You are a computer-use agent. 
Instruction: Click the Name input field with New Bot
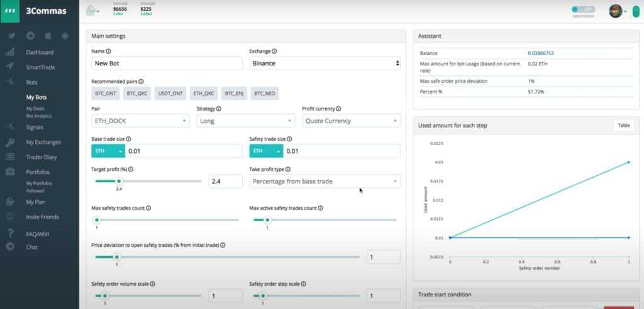[x=167, y=63]
